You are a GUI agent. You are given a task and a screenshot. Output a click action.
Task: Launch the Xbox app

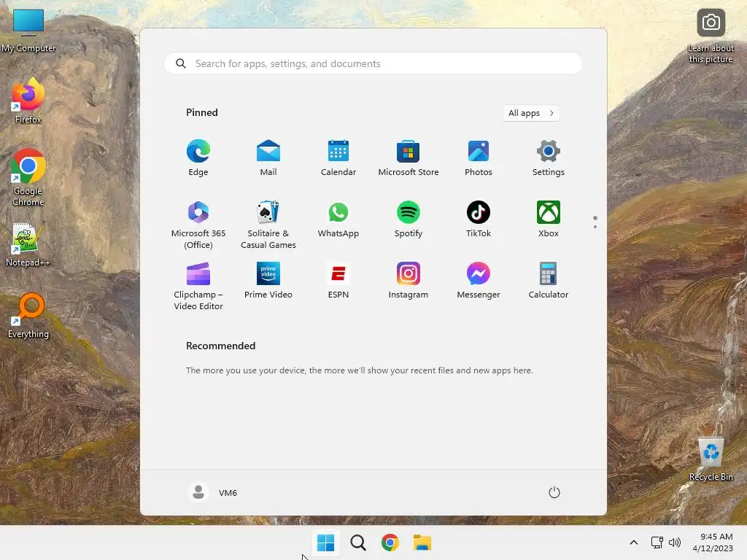coord(549,219)
